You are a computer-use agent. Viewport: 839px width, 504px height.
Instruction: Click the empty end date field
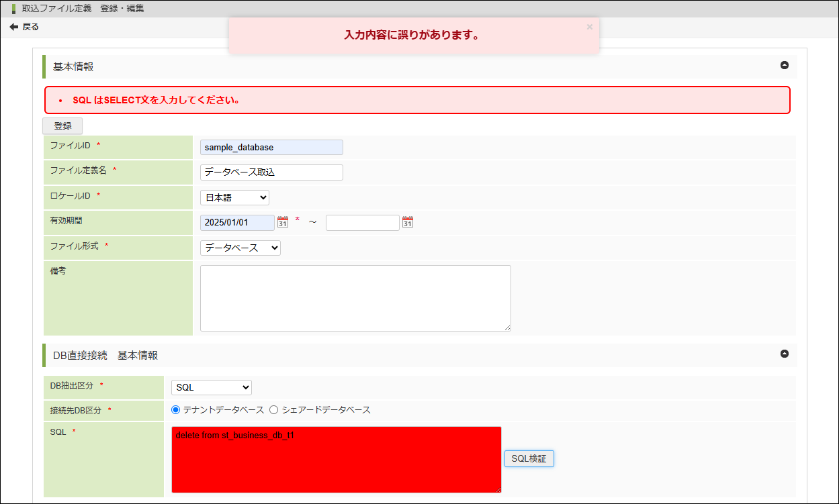pyautogui.click(x=362, y=222)
